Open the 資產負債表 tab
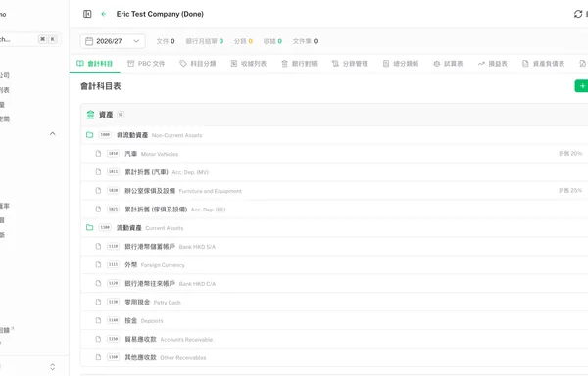The width and height of the screenshot is (588, 376). pos(543,64)
